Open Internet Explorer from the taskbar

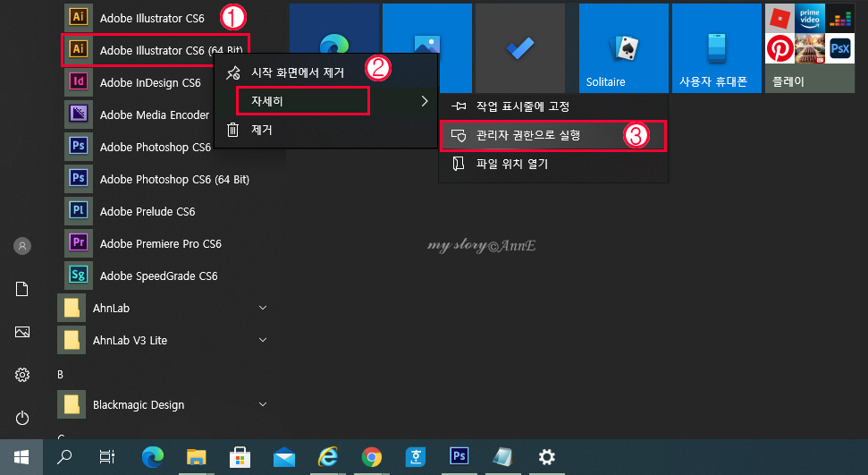point(328,457)
